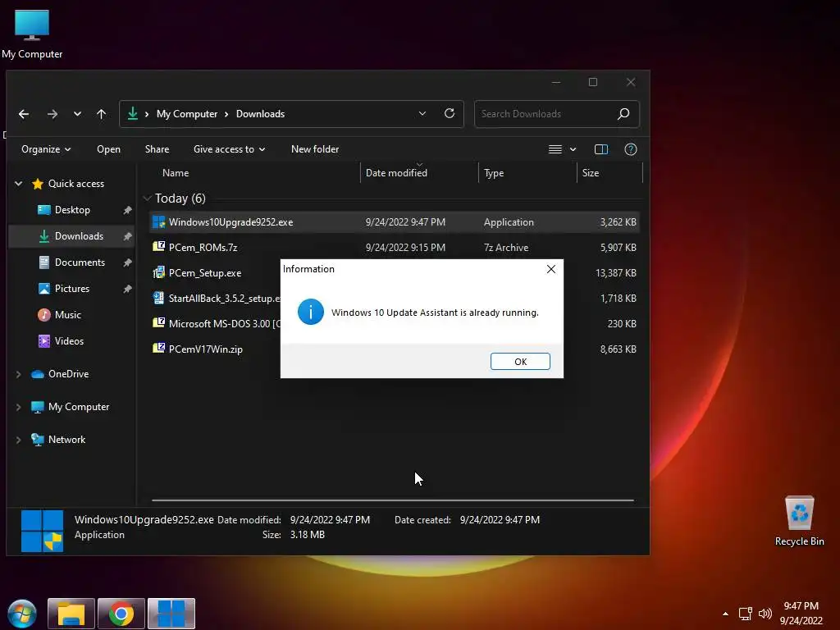Open the Give access to menu
The image size is (840, 630).
pos(230,149)
